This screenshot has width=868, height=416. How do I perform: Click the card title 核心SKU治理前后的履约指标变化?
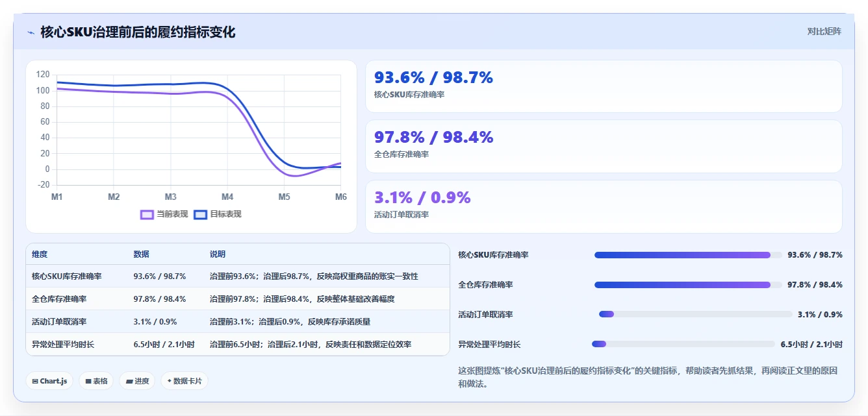coord(138,32)
